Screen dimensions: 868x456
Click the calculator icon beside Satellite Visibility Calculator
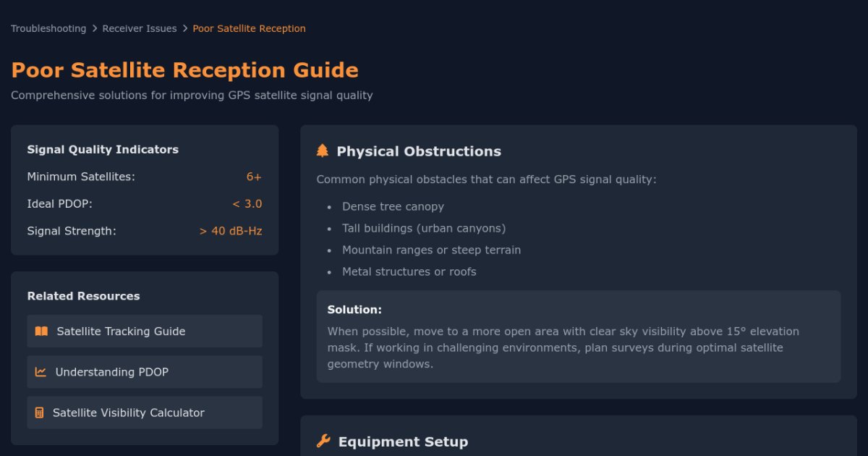(39, 413)
